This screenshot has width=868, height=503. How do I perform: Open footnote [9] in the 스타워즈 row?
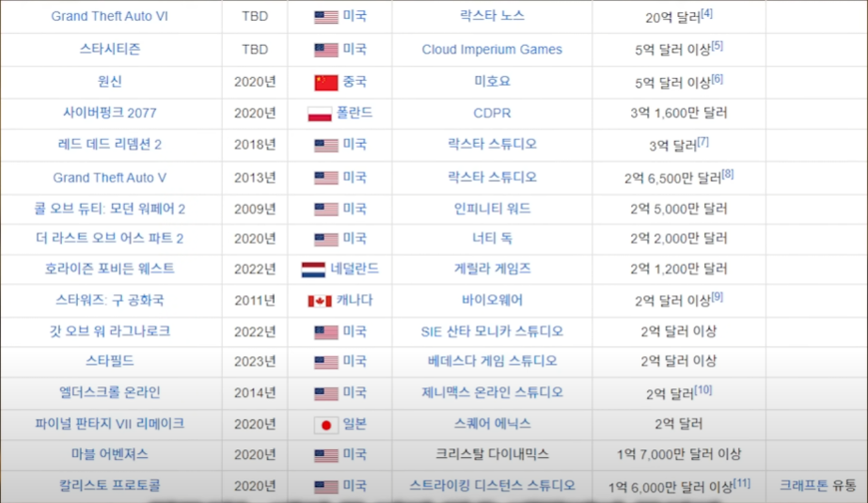click(718, 298)
